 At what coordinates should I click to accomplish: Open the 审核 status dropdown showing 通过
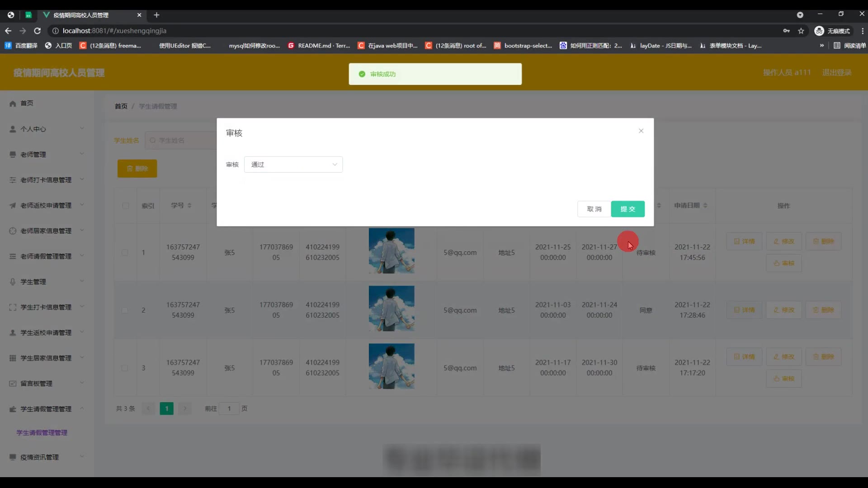[293, 164]
